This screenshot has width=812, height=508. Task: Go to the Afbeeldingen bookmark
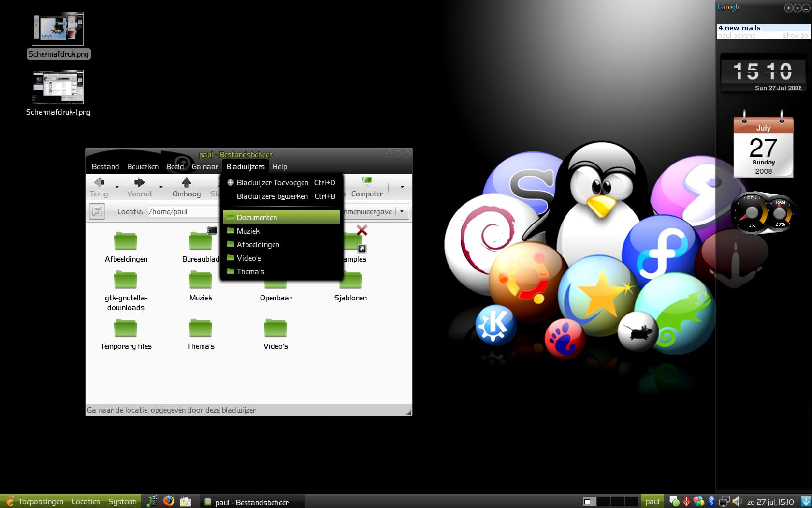tap(282, 245)
